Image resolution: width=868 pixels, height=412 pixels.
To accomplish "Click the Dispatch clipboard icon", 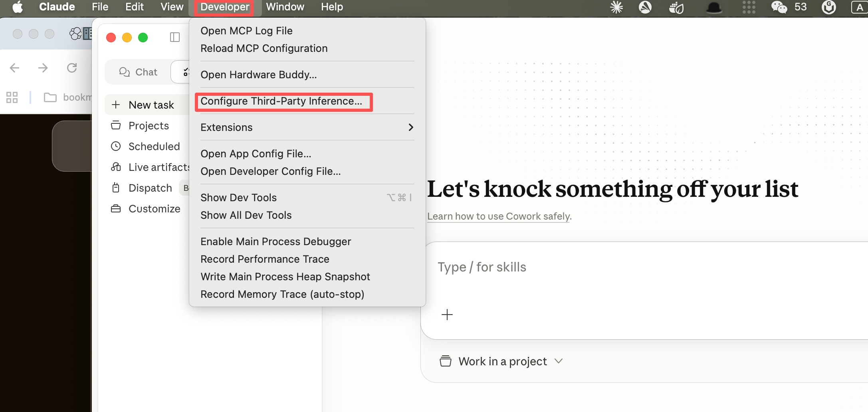I will (x=116, y=188).
